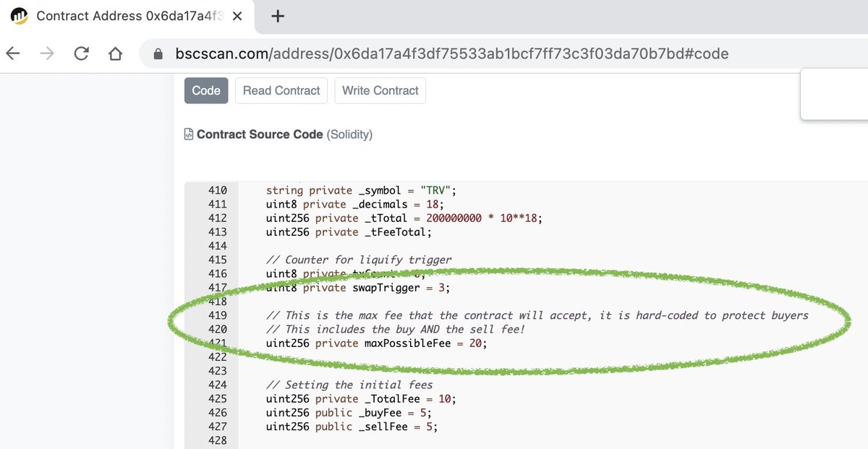The width and height of the screenshot is (868, 449).
Task: Click line number 425
Action: pyautogui.click(x=217, y=398)
